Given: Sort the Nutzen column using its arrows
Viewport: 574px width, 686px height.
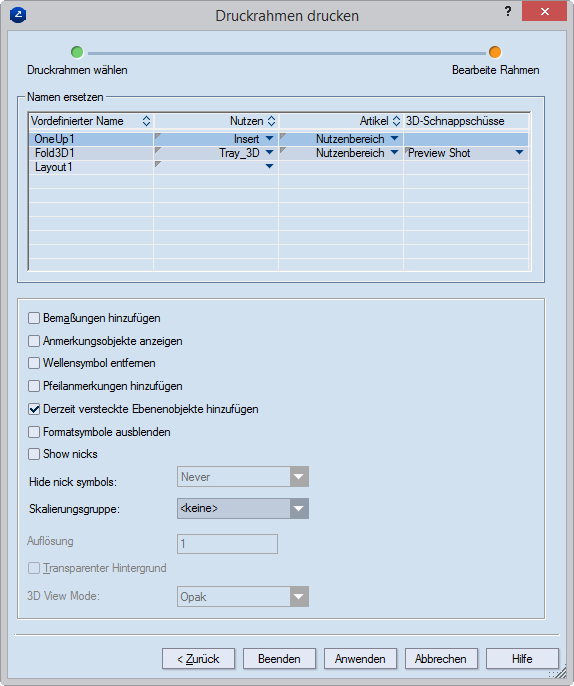Looking at the screenshot, I should [x=272, y=121].
